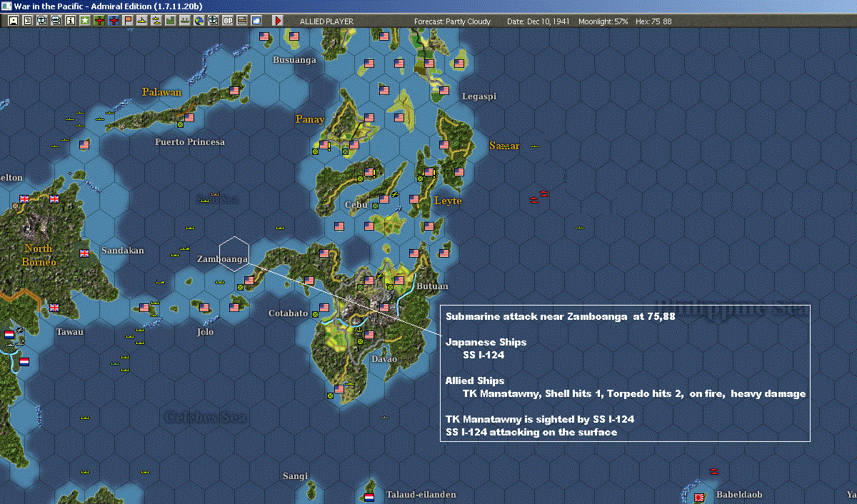Select the red plane on green background icon
Image resolution: width=857 pixels, height=504 pixels.
99,21
